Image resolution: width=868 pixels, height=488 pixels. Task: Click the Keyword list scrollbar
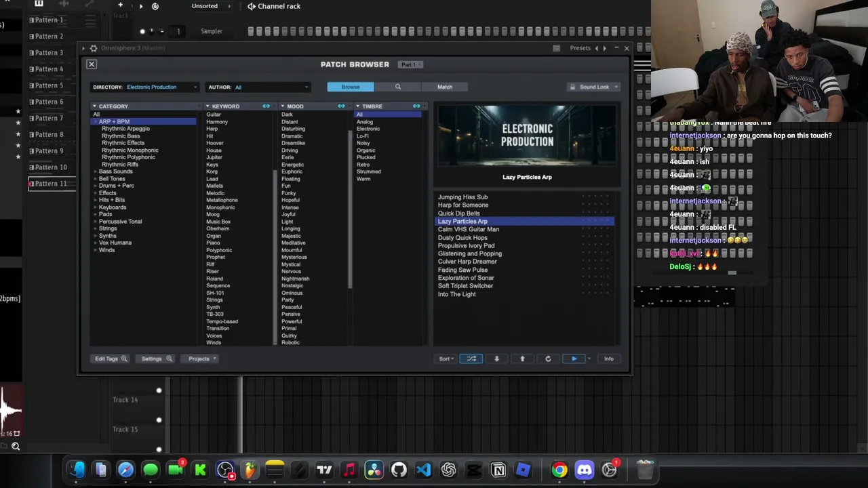point(276,256)
